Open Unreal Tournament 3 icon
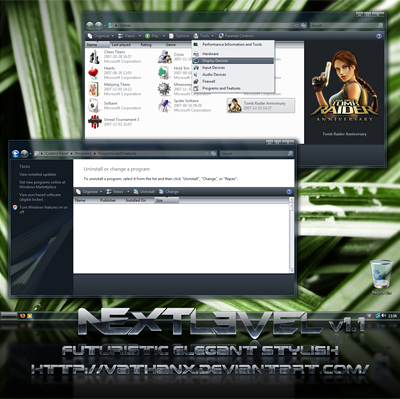The height and width of the screenshot is (399, 400). [x=95, y=122]
